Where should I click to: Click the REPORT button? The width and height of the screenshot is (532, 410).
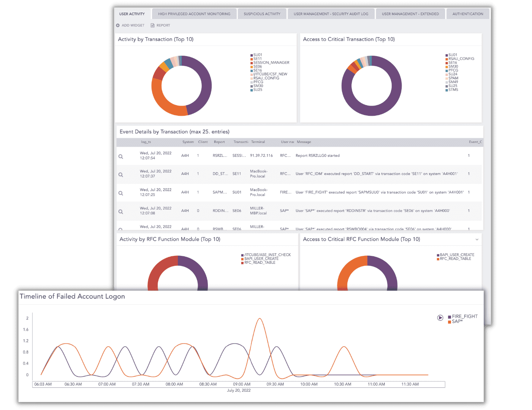[x=160, y=25]
